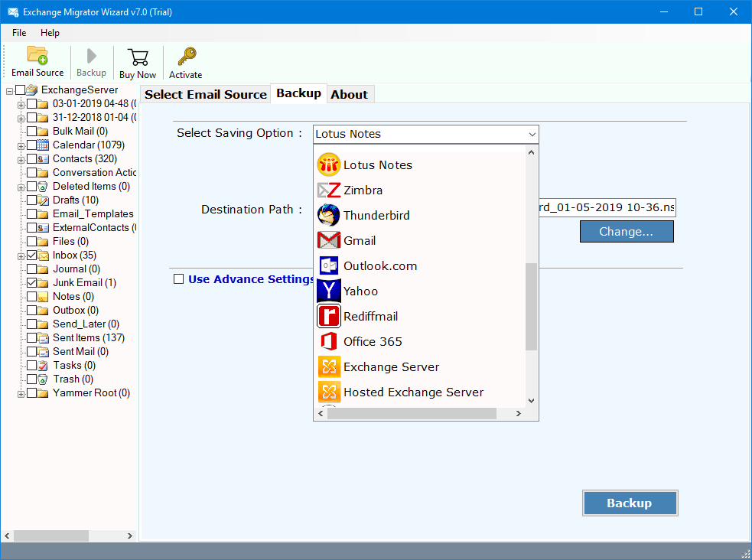Screen dimensions: 752x560
Task: Check the Sent Items (137) checkbox
Action: pos(31,338)
